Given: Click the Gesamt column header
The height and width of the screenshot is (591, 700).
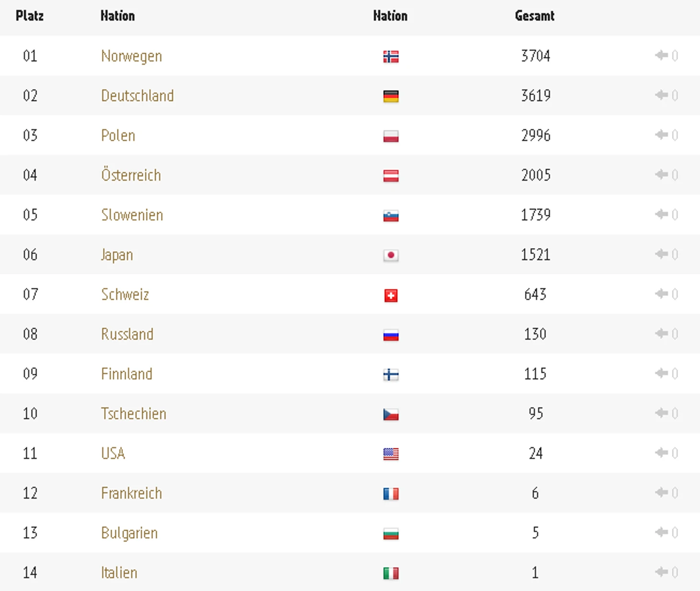Looking at the screenshot, I should (535, 16).
